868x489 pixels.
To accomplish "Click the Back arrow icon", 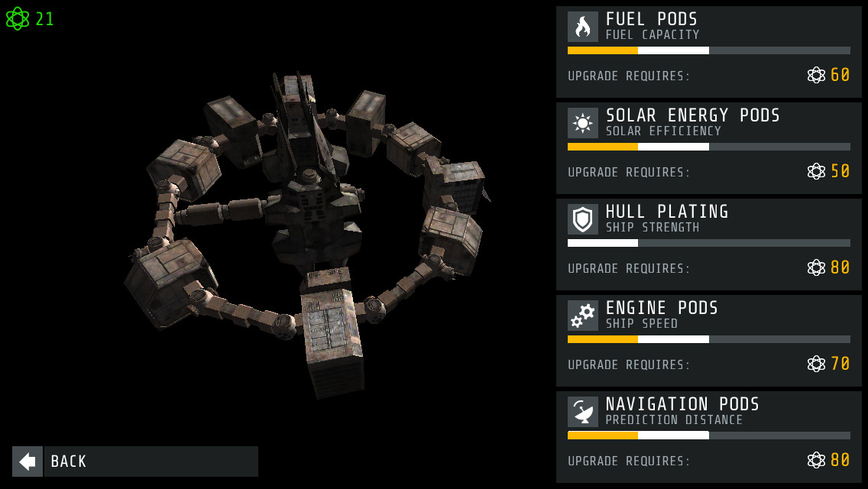I will (28, 461).
